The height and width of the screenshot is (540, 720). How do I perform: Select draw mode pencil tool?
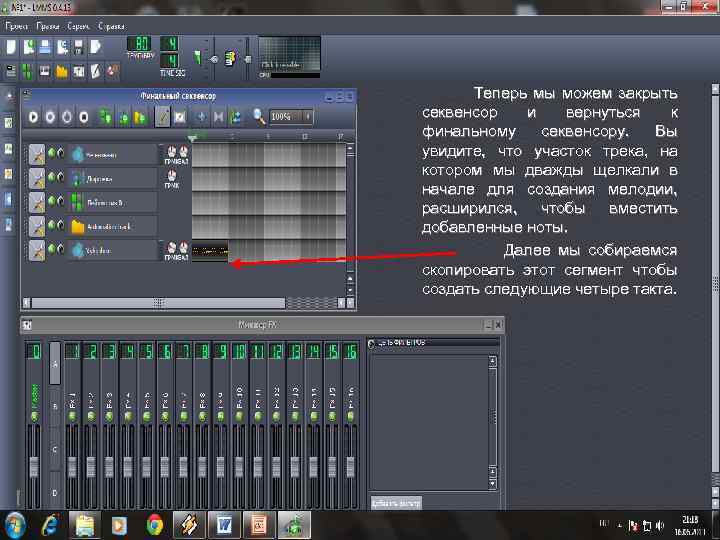tap(163, 117)
